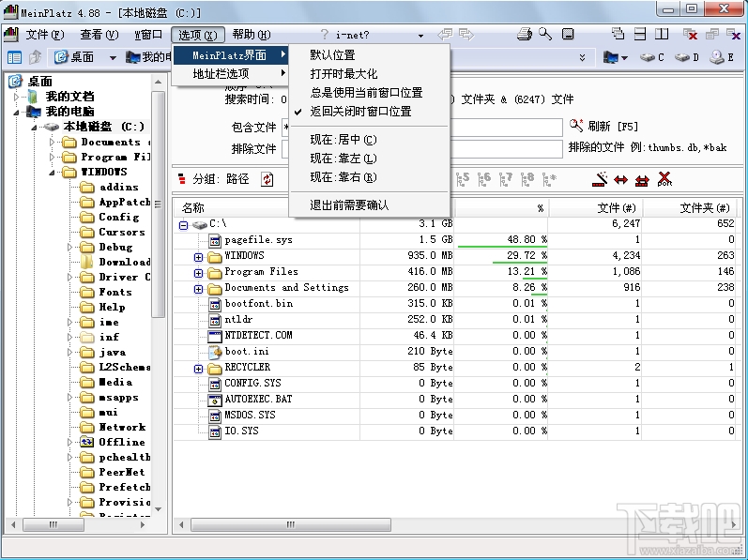Click the refresh grouping icon beside 路径
The height and width of the screenshot is (560, 748).
[267, 179]
